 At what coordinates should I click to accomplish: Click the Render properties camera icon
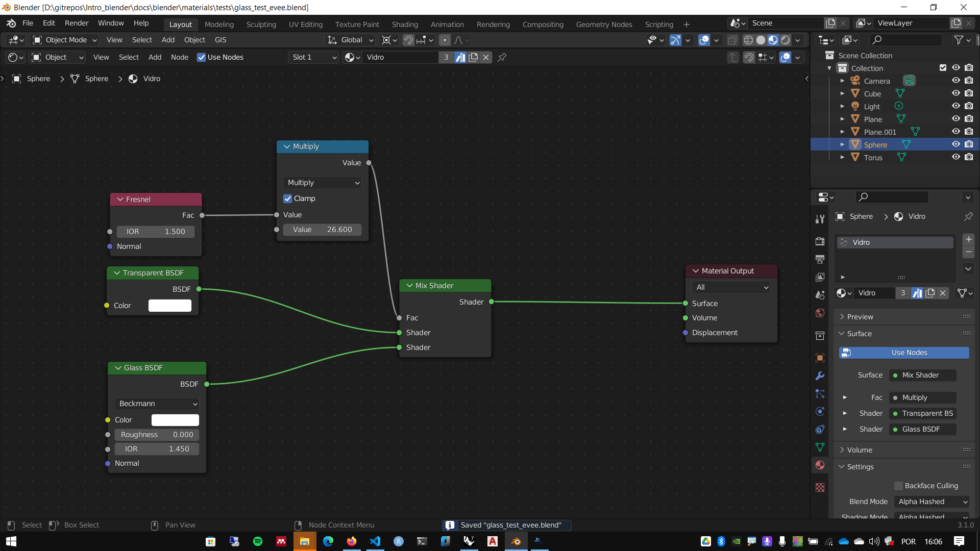tap(820, 241)
